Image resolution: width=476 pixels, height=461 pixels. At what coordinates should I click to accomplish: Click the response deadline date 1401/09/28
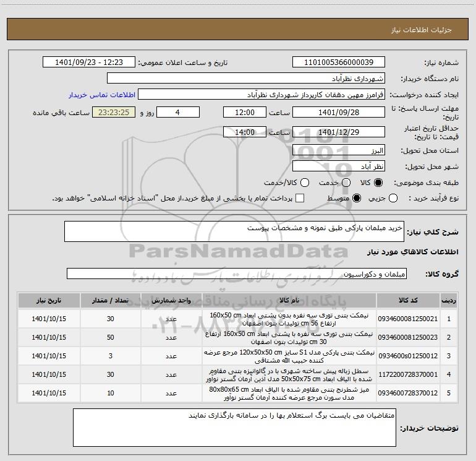[x=339, y=112]
